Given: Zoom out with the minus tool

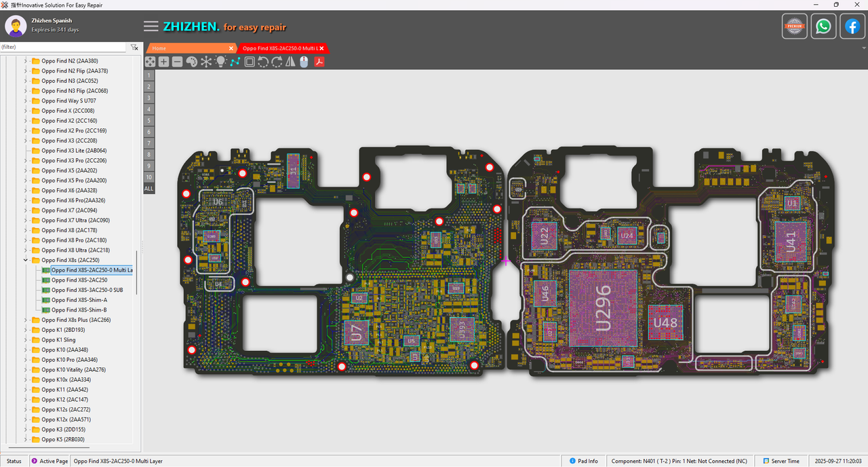Looking at the screenshot, I should tap(177, 62).
